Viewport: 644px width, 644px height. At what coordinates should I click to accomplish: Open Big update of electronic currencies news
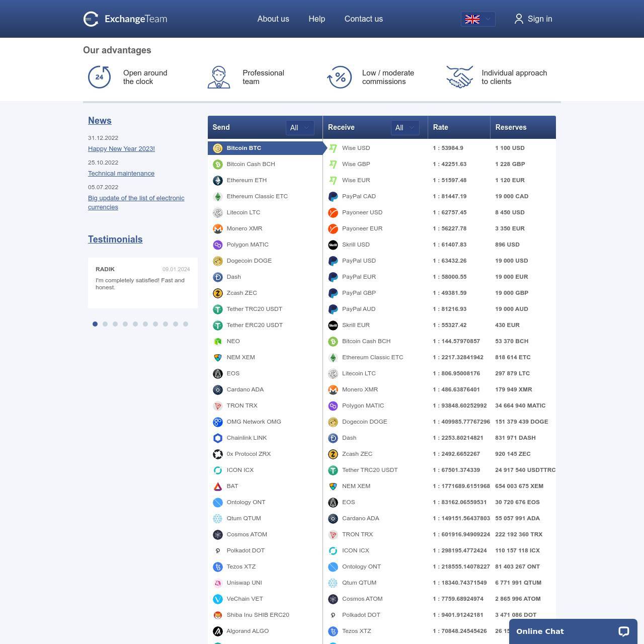pos(136,203)
